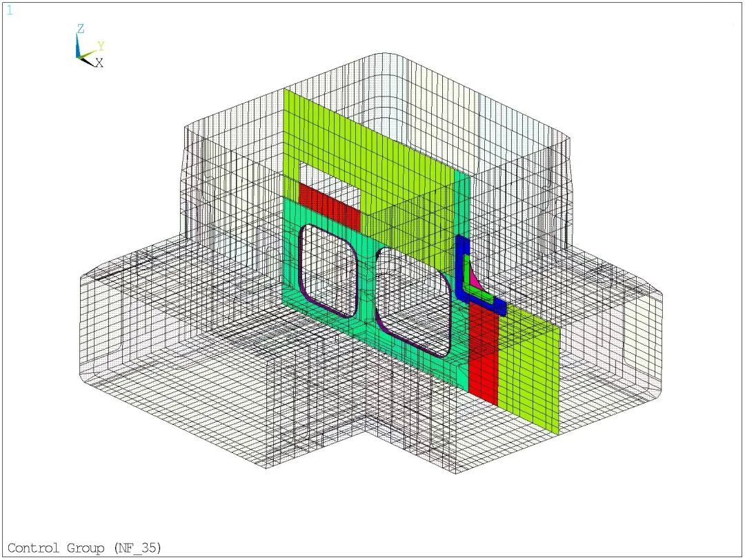Click inside the left rounded opening
This screenshot has width=745, height=560.
[x=329, y=269]
